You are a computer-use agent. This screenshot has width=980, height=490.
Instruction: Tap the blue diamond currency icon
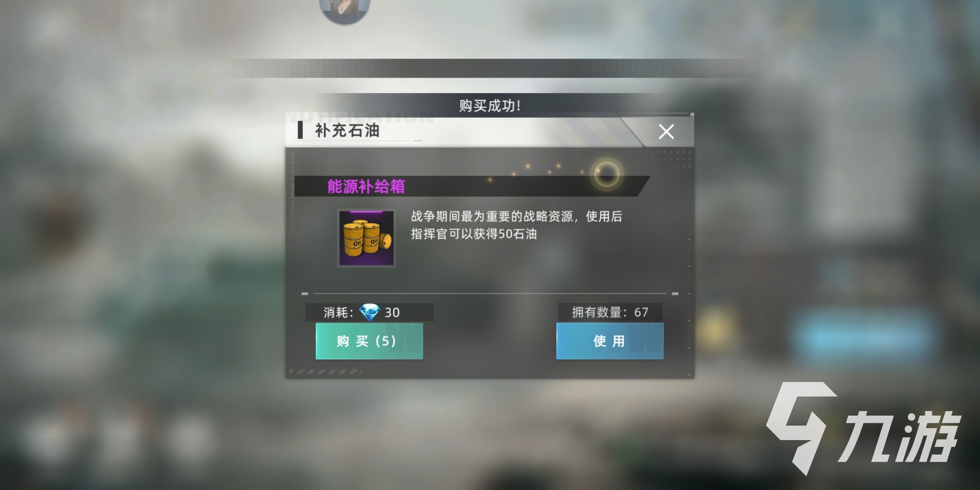pos(369,312)
